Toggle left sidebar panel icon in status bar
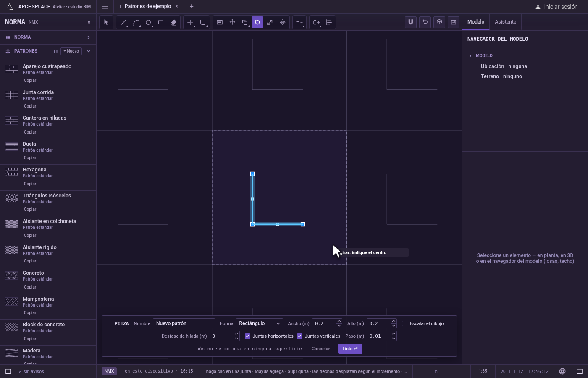 (8, 371)
